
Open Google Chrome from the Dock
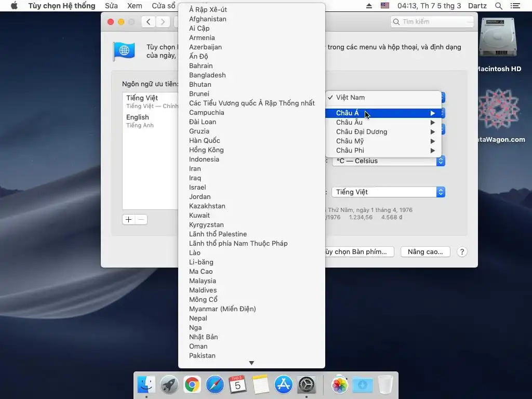(192, 384)
